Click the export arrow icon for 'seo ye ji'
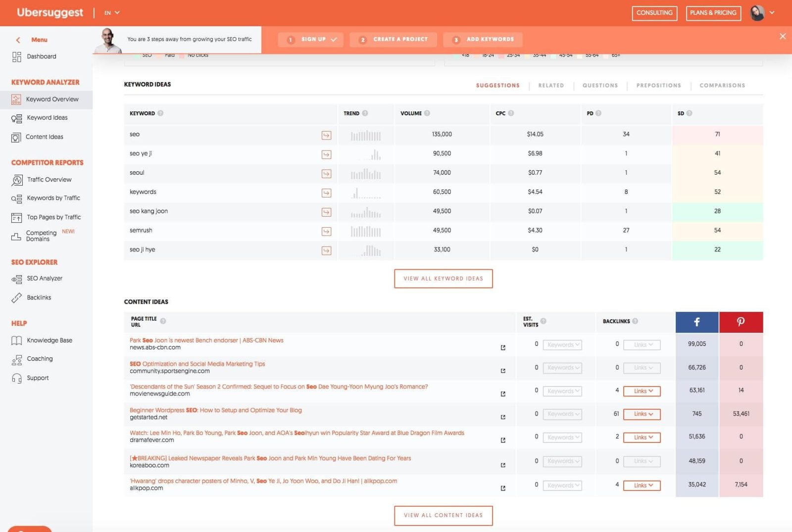Image resolution: width=792 pixels, height=532 pixels. pos(326,154)
